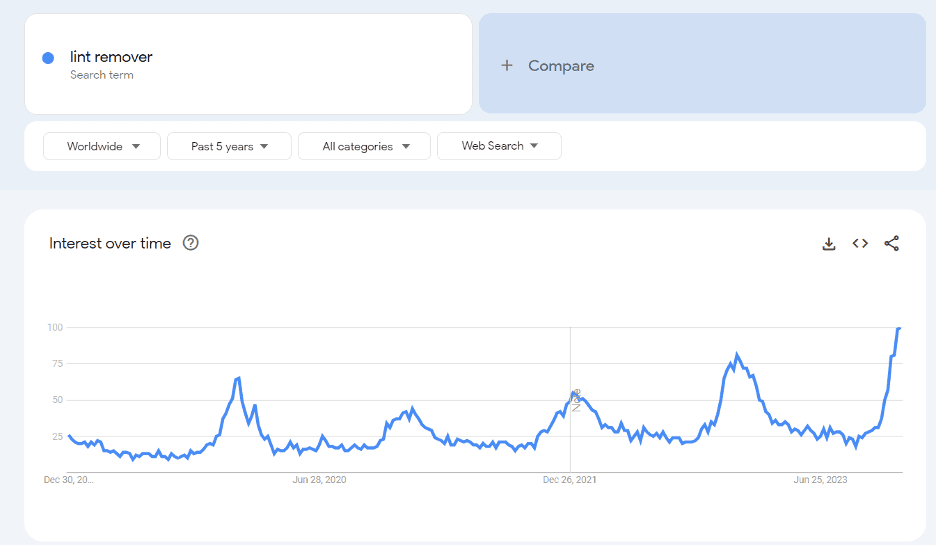Click the plus icon beside Compare
This screenshot has width=936, height=546.
(506, 66)
